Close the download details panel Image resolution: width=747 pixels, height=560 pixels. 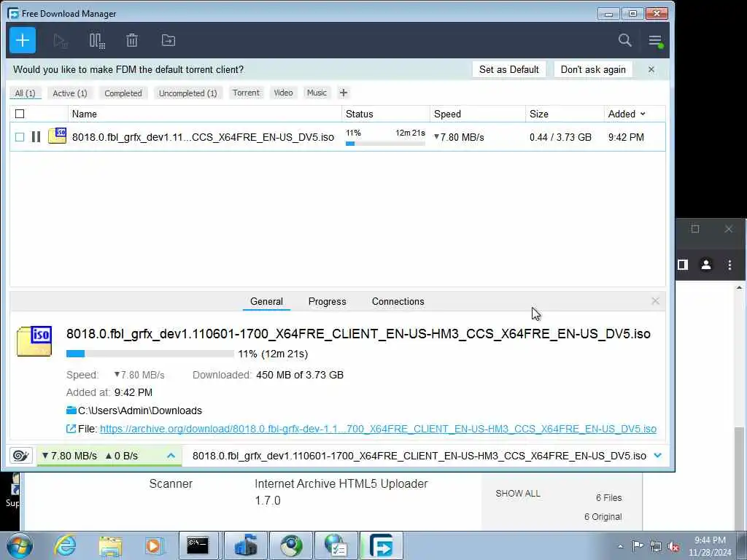[x=655, y=301]
